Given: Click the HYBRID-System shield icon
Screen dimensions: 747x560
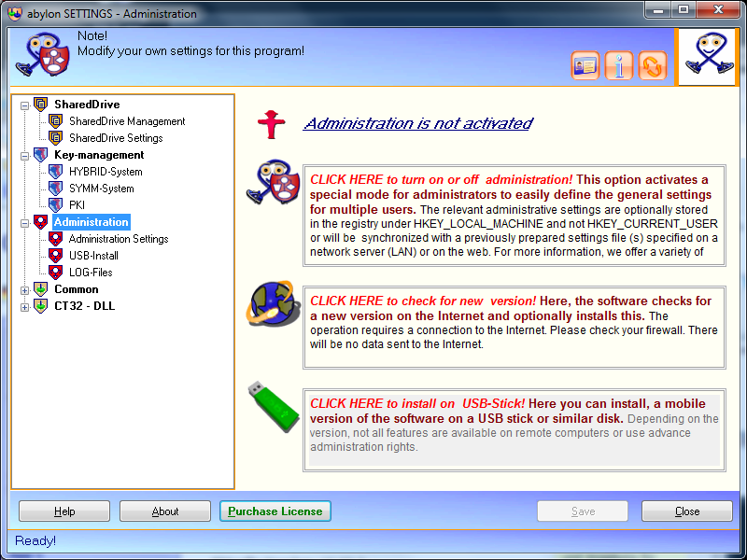Looking at the screenshot, I should [x=56, y=172].
